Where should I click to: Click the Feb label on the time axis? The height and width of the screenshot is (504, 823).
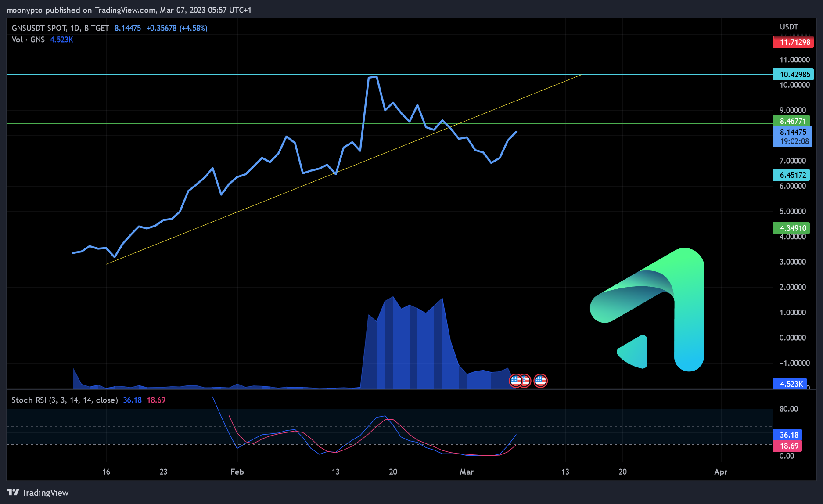[237, 472]
